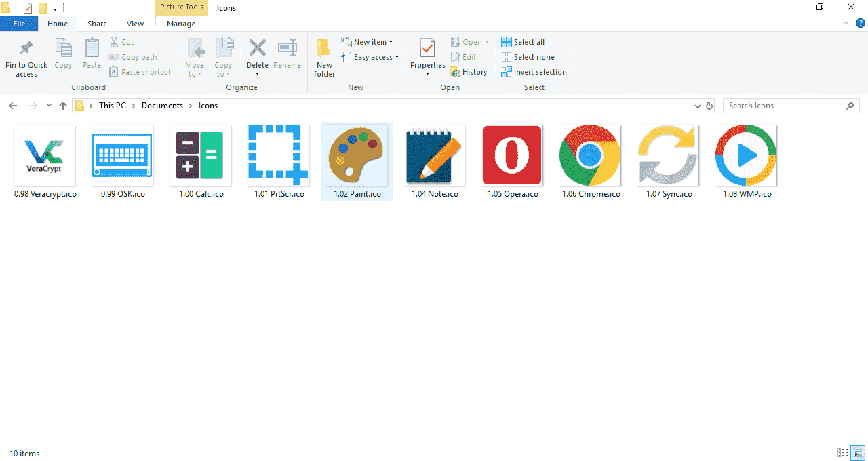Go Forward with the right arrow
The image size is (868, 461).
(x=33, y=106)
